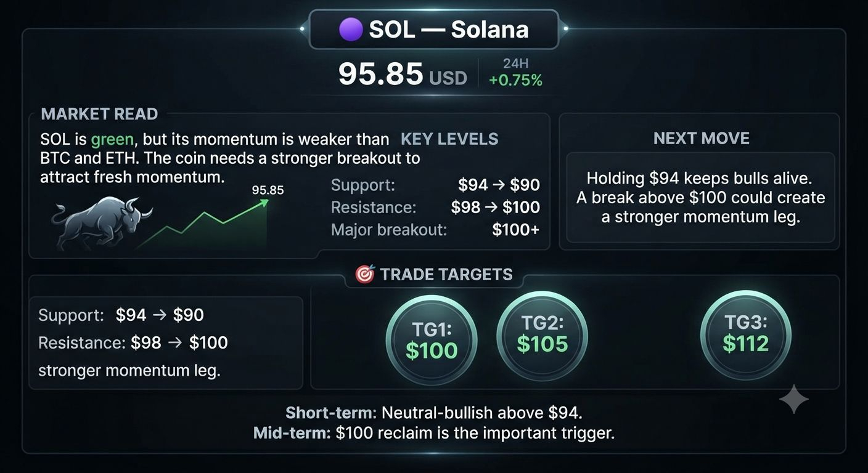
Task: Click the Mid-term outlook label
Action: (292, 433)
